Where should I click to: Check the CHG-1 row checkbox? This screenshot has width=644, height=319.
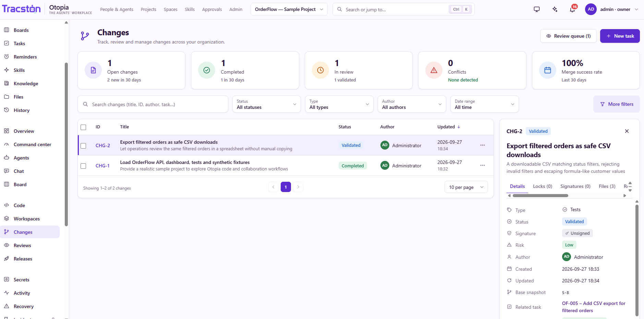coord(83,166)
